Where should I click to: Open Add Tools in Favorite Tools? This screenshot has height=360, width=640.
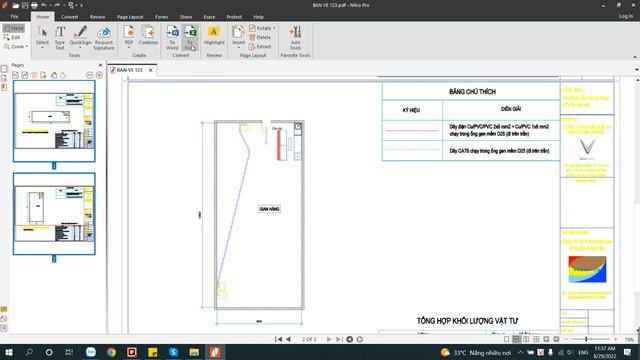coord(295,37)
